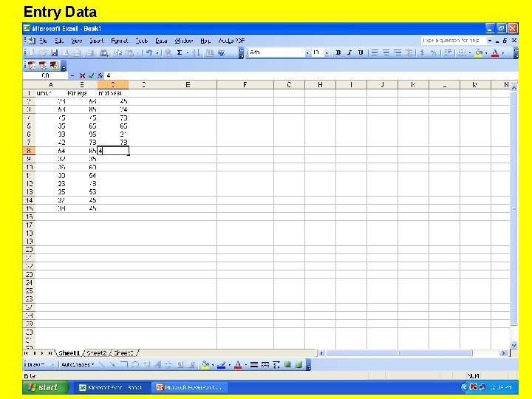Viewport: 532px width, 399px height.
Task: Open the Font name dropdown
Action: (x=307, y=53)
